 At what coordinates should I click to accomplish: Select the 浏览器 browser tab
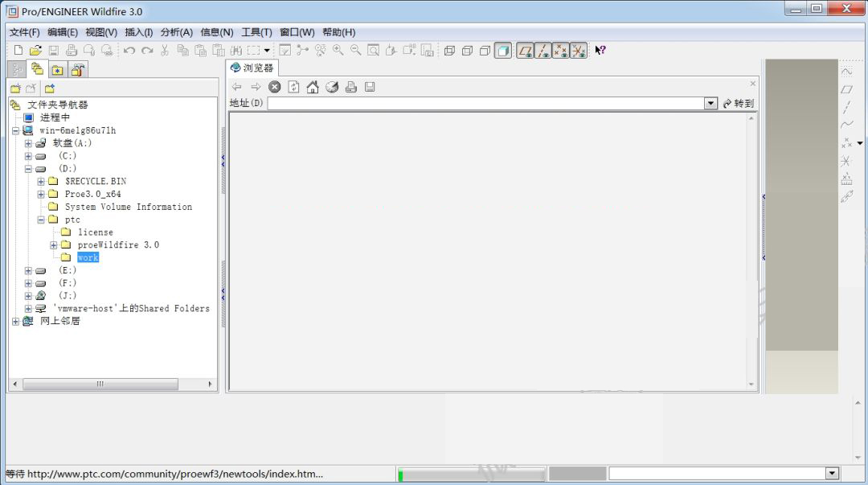pos(252,68)
